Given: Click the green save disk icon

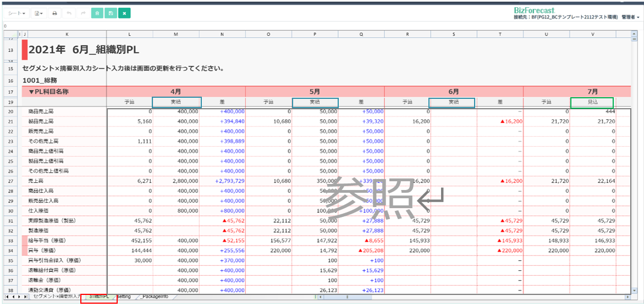Looking at the screenshot, I should coord(111,13).
